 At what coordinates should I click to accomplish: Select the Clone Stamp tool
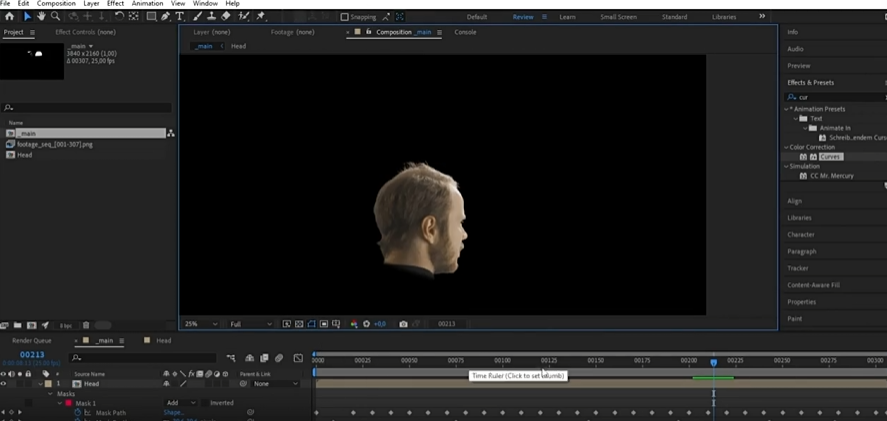coord(211,16)
